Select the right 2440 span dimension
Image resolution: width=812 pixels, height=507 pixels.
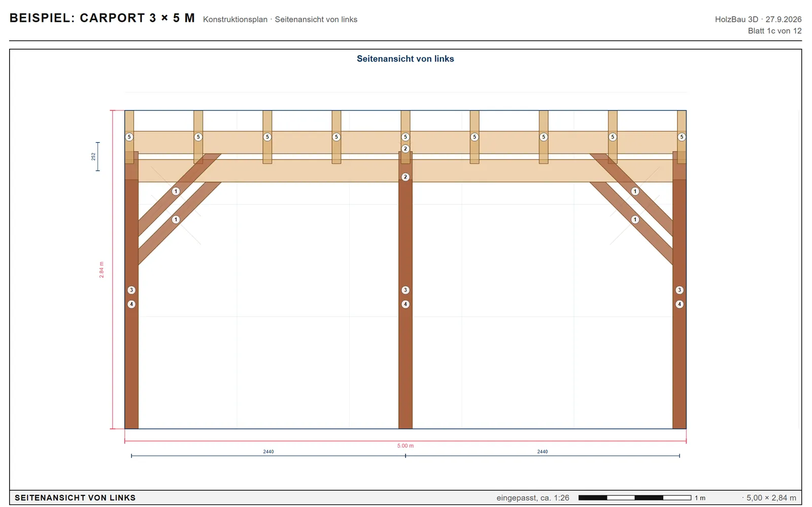[543, 451]
